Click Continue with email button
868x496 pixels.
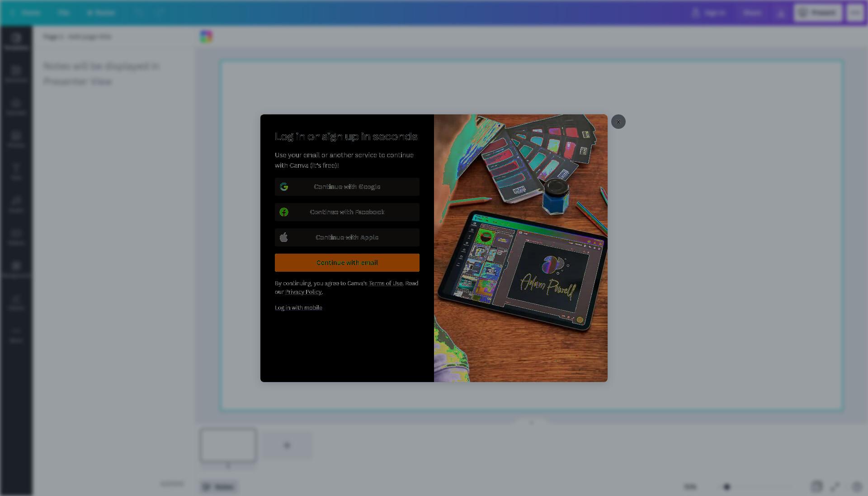point(347,263)
